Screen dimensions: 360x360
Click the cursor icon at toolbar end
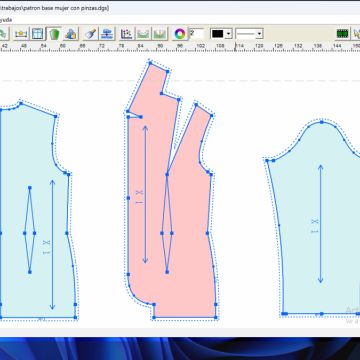[356, 34]
